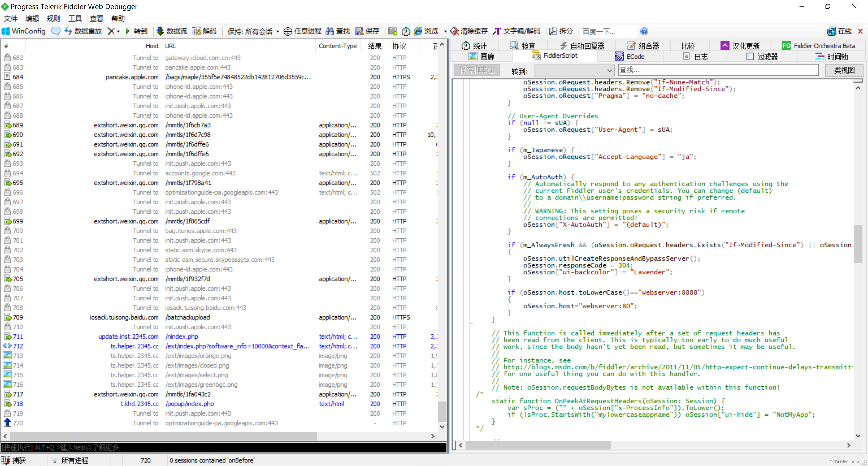Toggle 数据流 streaming mode

click(172, 31)
